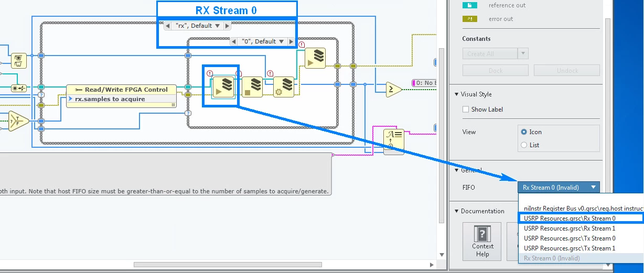The image size is (644, 273).
Task: Open Context Help in Documentation section
Action: [482, 241]
